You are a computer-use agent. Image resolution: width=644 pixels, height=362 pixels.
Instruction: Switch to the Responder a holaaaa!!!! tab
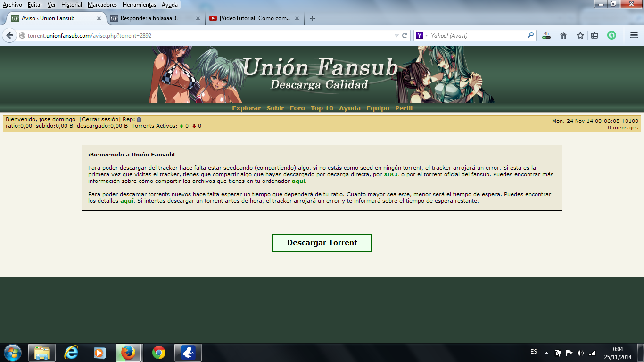pos(155,18)
